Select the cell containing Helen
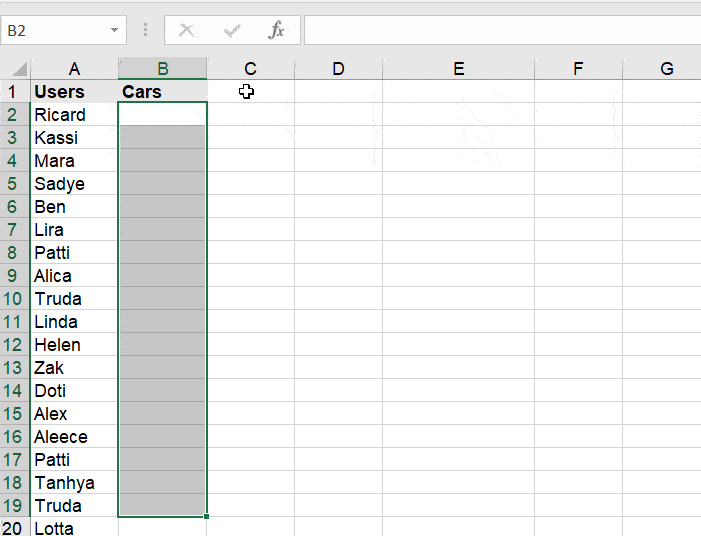This screenshot has height=536, width=701. click(x=74, y=344)
